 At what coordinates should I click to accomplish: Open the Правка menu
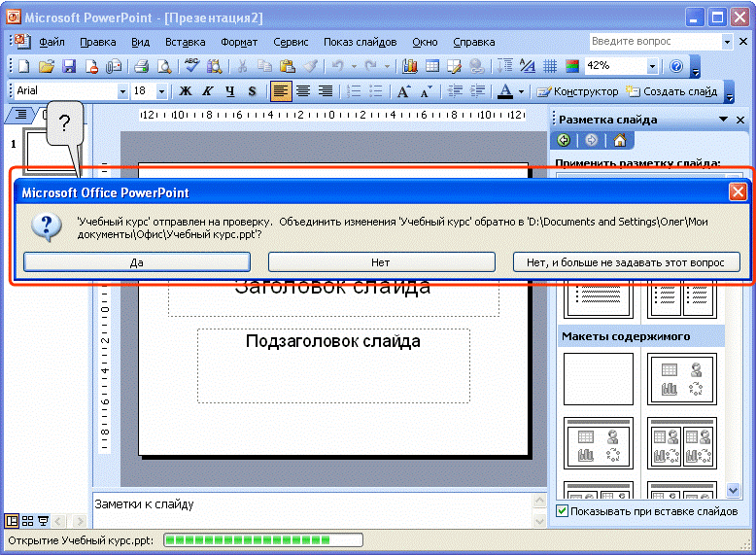coord(98,42)
